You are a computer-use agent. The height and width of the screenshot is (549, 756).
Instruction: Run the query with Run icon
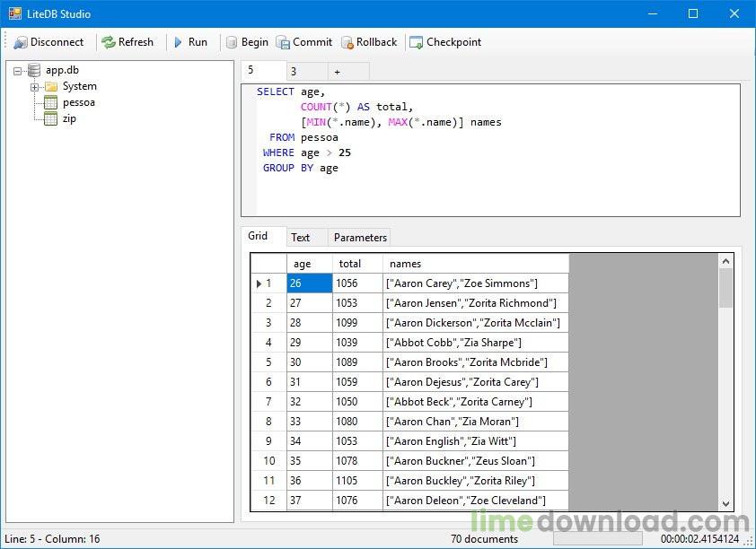coord(179,42)
